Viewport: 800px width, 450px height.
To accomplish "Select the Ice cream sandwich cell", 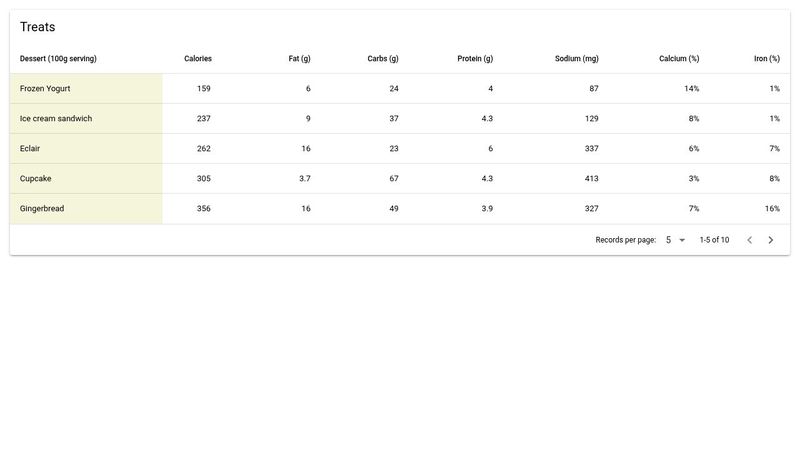I will tap(56, 119).
